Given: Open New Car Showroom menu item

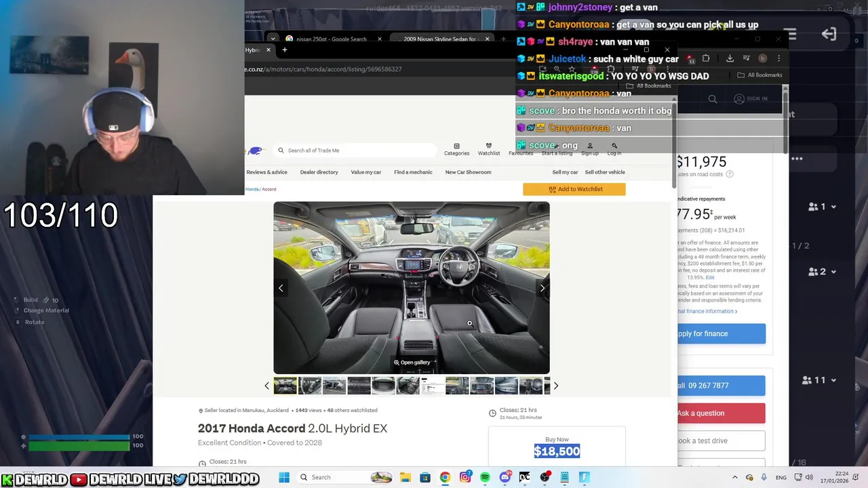Looking at the screenshot, I should coord(468,172).
